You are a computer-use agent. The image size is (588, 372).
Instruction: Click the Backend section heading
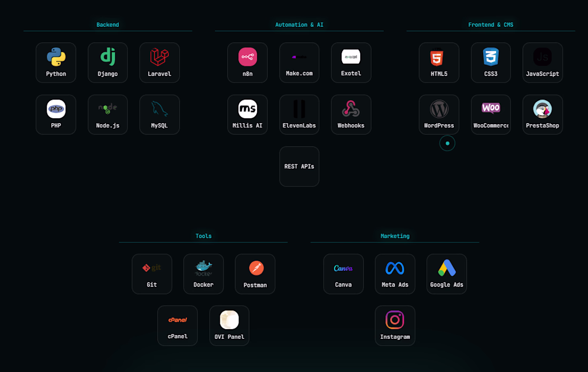click(x=107, y=25)
